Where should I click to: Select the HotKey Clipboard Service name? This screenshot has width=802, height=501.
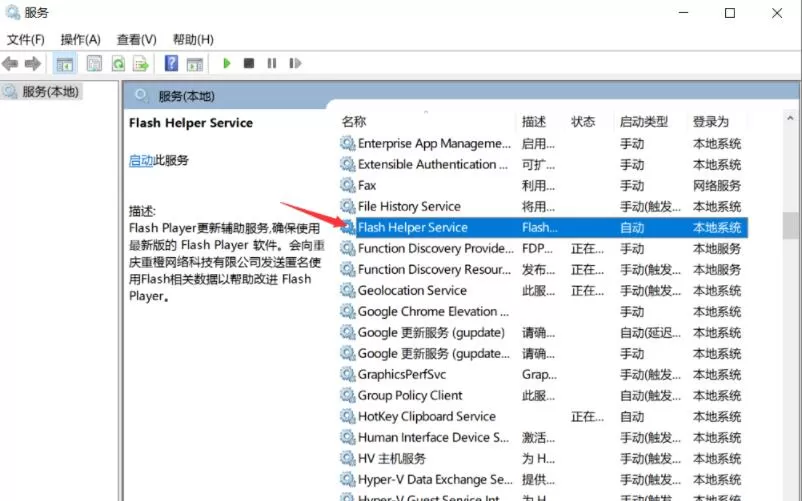point(427,416)
